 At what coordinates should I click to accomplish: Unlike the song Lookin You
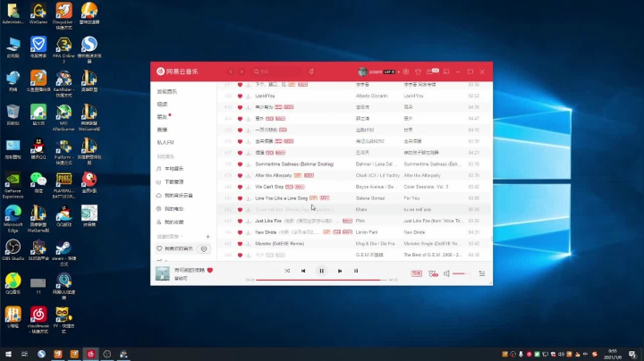pyautogui.click(x=240, y=96)
